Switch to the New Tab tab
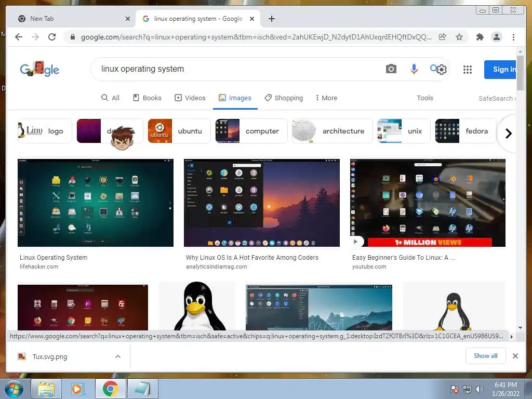The width and height of the screenshot is (532, 399). point(71,19)
